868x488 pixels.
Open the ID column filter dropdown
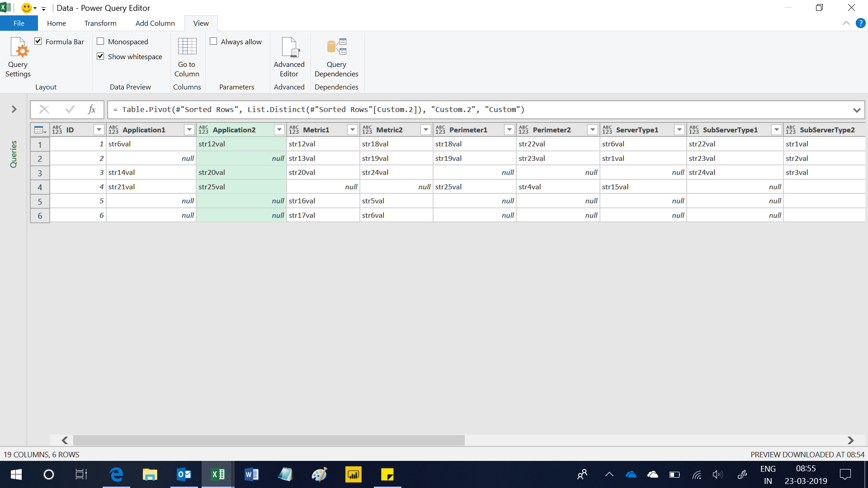coord(99,130)
